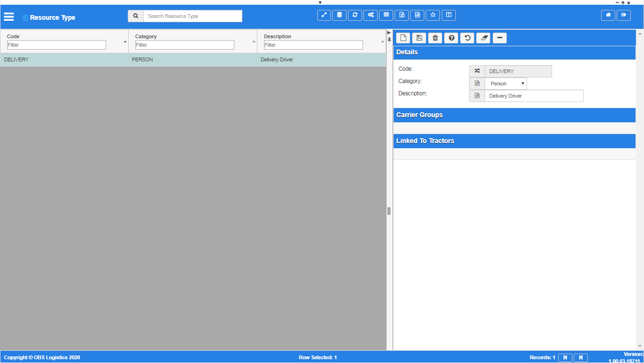Screen dimensions: 644x363
Task: Click the split columns layout icon
Action: [x=448, y=15]
